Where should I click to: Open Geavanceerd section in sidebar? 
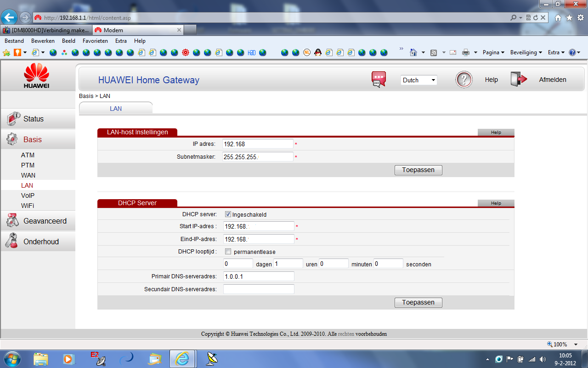pyautogui.click(x=38, y=221)
